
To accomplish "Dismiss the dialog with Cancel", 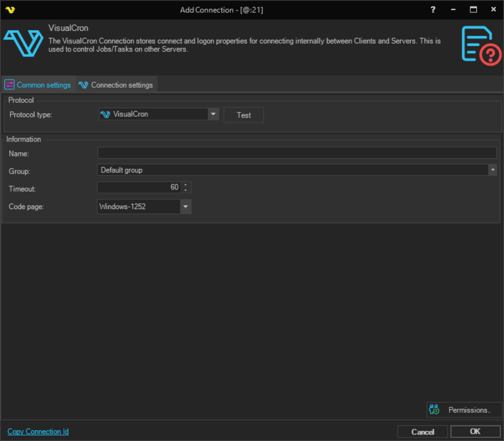I will [422, 431].
